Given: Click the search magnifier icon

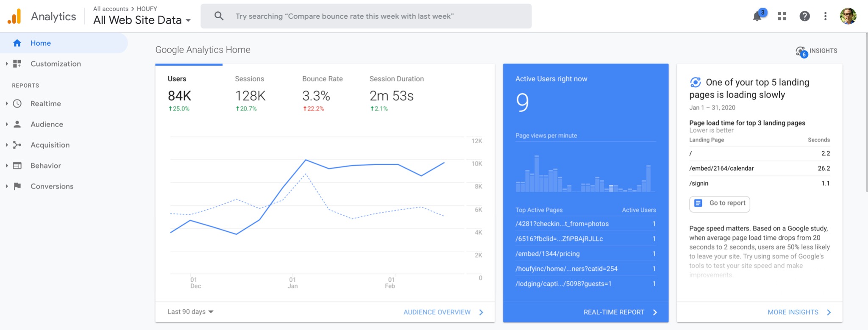Looking at the screenshot, I should coord(219,17).
